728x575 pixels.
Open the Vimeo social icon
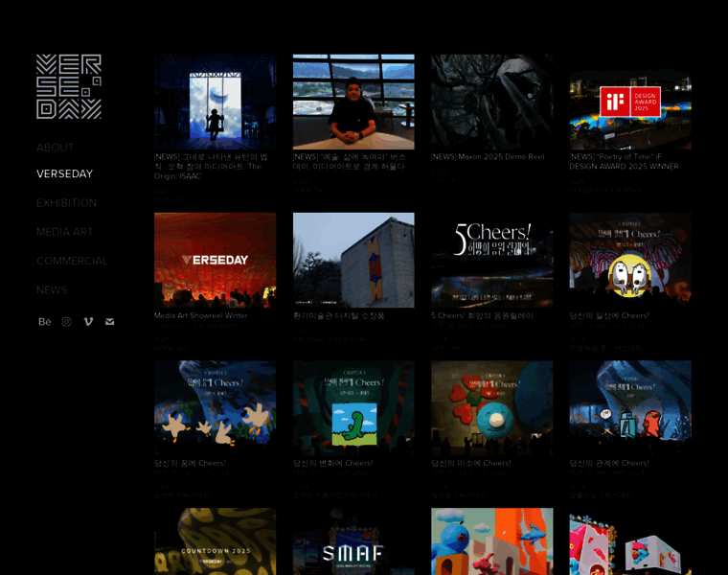tap(88, 322)
